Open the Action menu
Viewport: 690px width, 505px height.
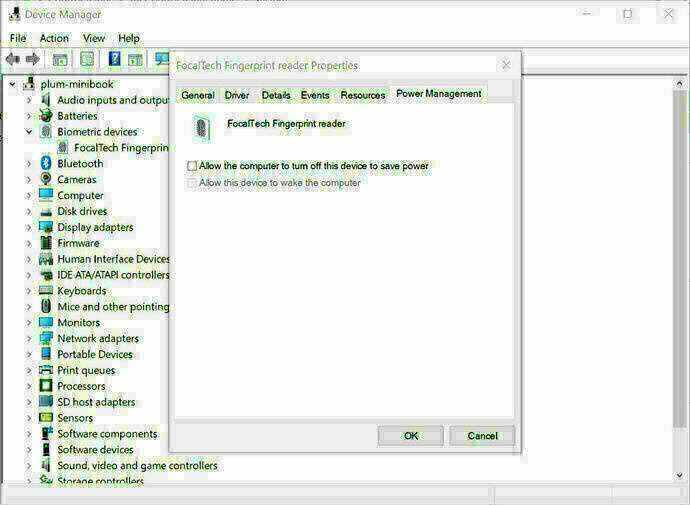(54, 38)
